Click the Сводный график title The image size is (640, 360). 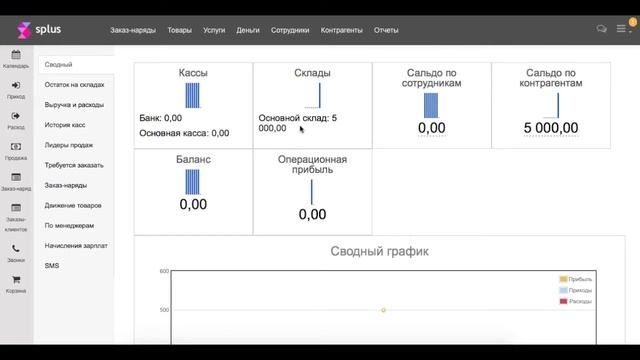tap(380, 251)
